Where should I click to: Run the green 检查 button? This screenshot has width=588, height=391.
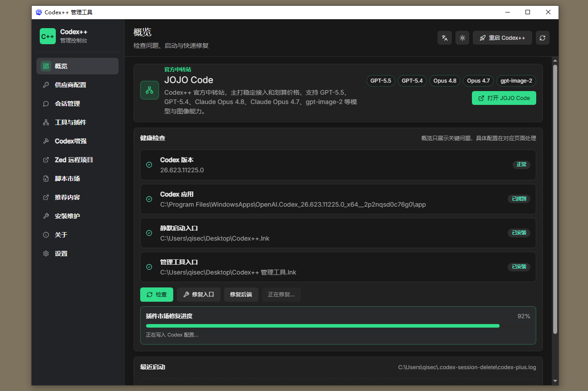[157, 295]
